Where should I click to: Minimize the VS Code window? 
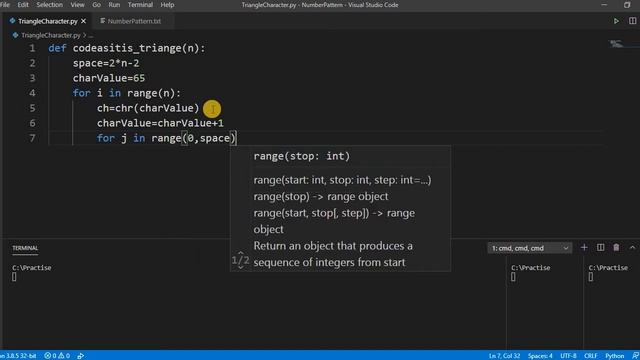604,5
